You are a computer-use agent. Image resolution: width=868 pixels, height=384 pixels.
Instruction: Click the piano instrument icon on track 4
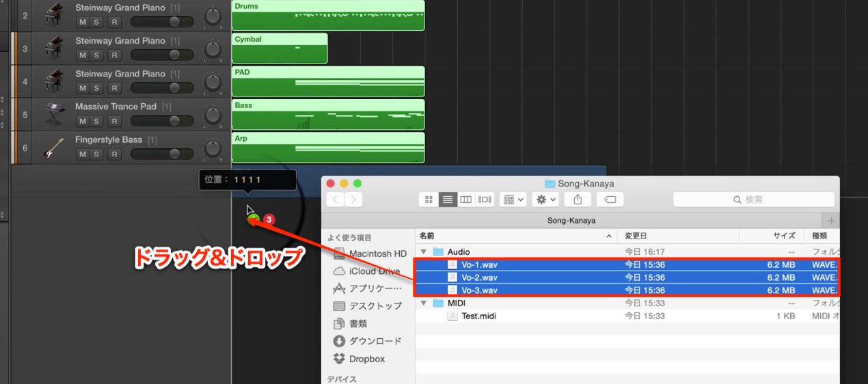[x=53, y=81]
